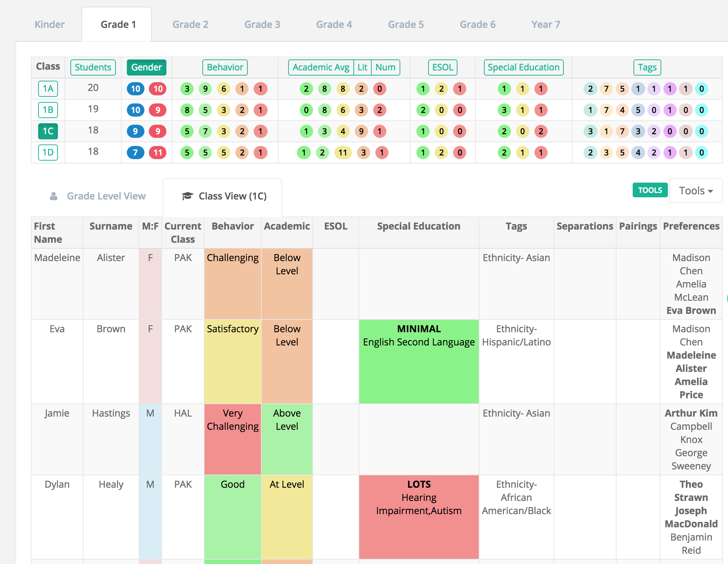The image size is (728, 564).
Task: Toggle the Special Education column filter
Action: [523, 67]
